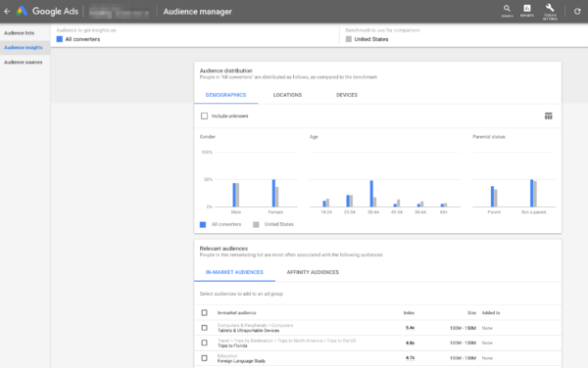Click the Female blue bar in Gender chart
The image size is (588, 368).
pyautogui.click(x=273, y=193)
